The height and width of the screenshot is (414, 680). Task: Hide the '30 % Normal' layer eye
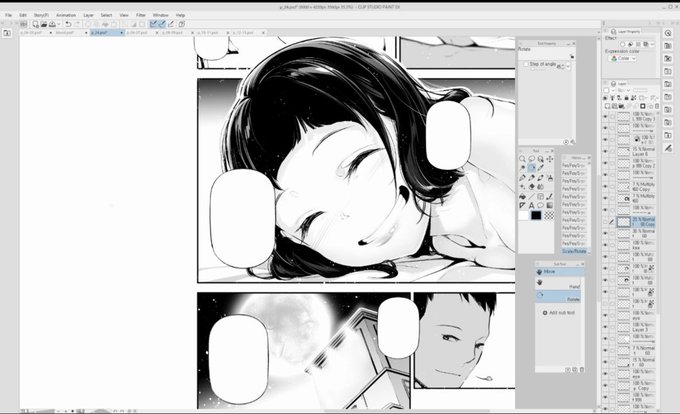(605, 233)
